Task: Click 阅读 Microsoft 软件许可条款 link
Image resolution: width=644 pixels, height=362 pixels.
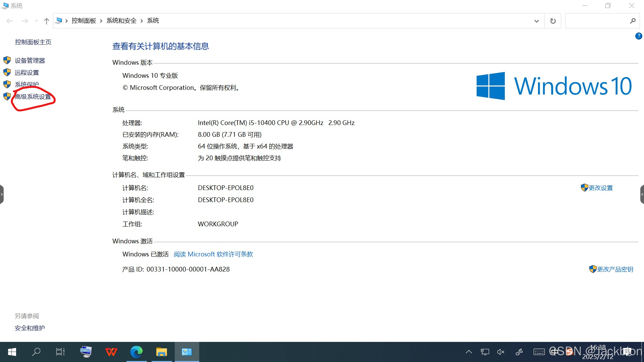Action: [213, 254]
